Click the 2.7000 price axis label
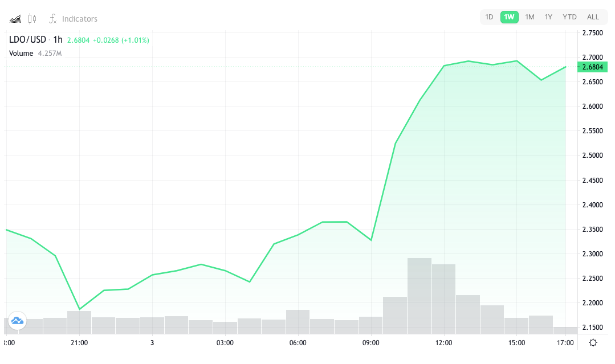 [593, 57]
